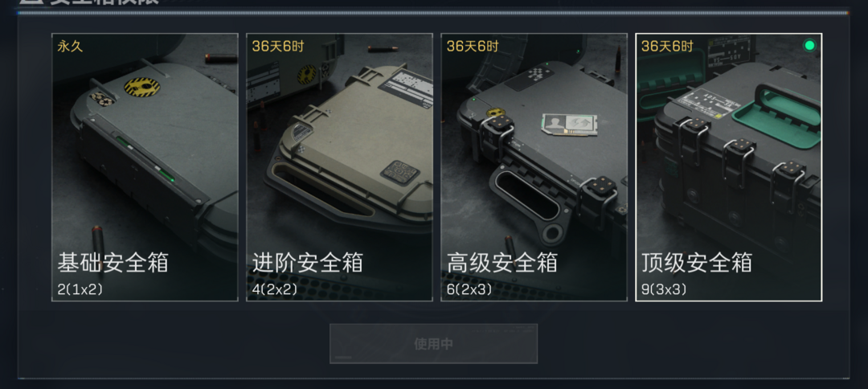Image resolution: width=868 pixels, height=389 pixels.
Task: Click 36天6时 label on 高级安全箱
Action: (x=473, y=47)
